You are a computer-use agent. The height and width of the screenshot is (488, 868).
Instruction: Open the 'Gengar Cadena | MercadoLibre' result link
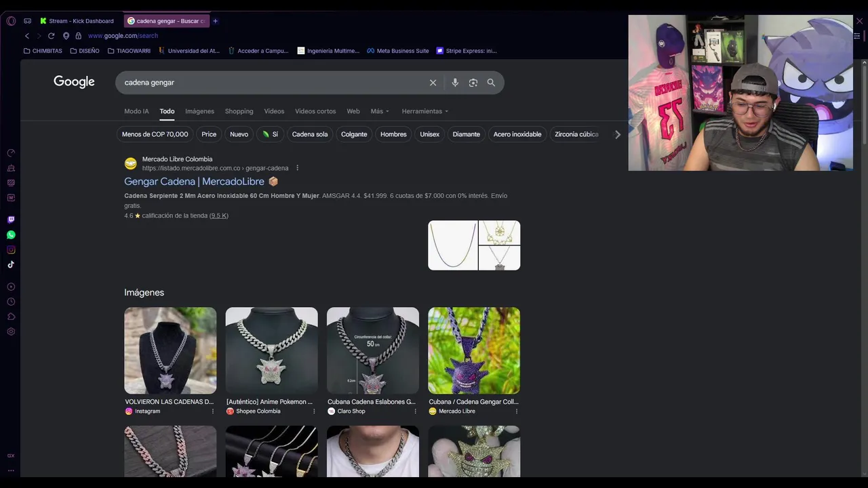pyautogui.click(x=194, y=182)
